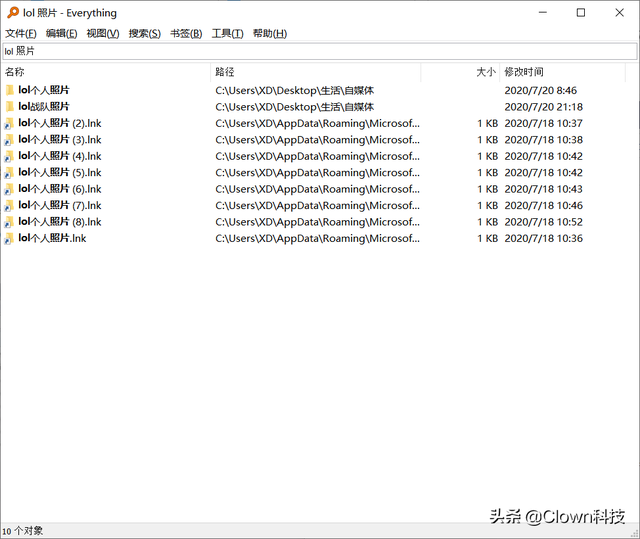Viewport: 640px width, 539px height.
Task: Maximize the Everything window
Action: coord(581,13)
